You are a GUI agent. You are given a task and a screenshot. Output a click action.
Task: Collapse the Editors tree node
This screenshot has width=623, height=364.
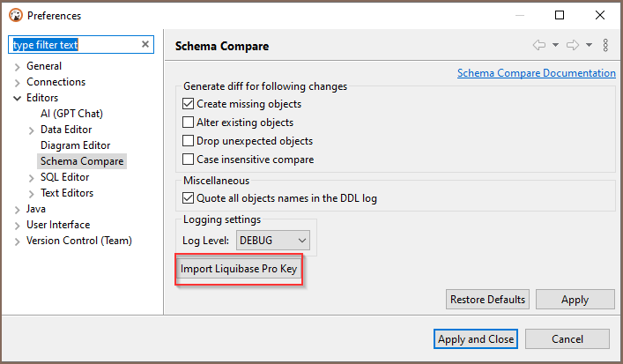[18, 98]
